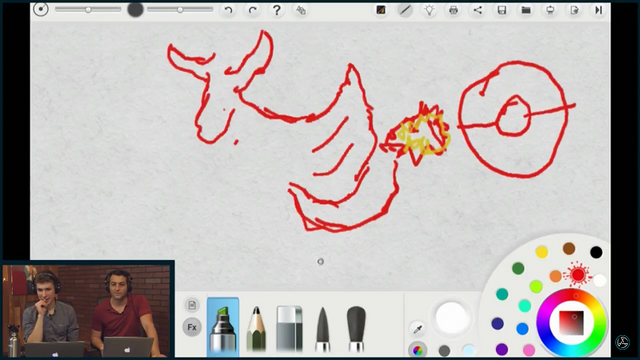This screenshot has width=640, height=360.
Task: Choose the gray eraser block tool
Action: 289,329
